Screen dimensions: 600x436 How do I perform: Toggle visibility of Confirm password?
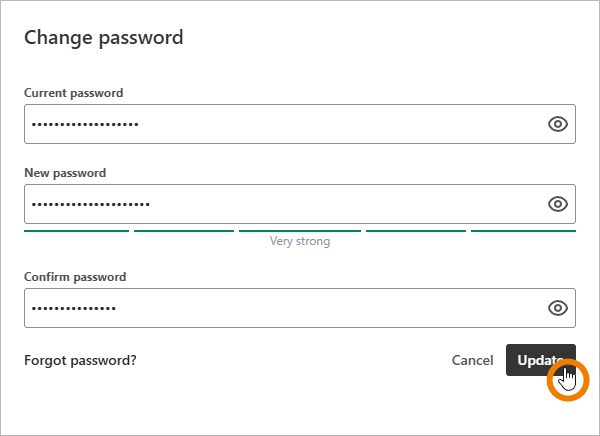558,307
